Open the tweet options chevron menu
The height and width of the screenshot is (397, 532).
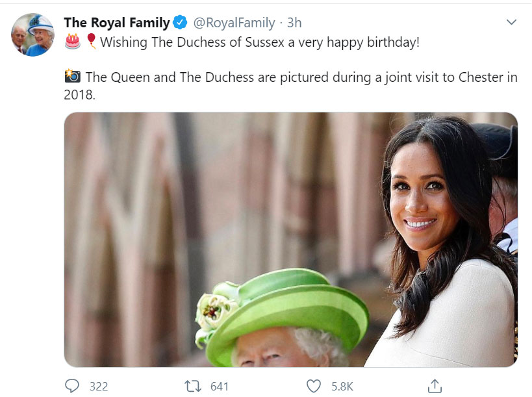511,23
